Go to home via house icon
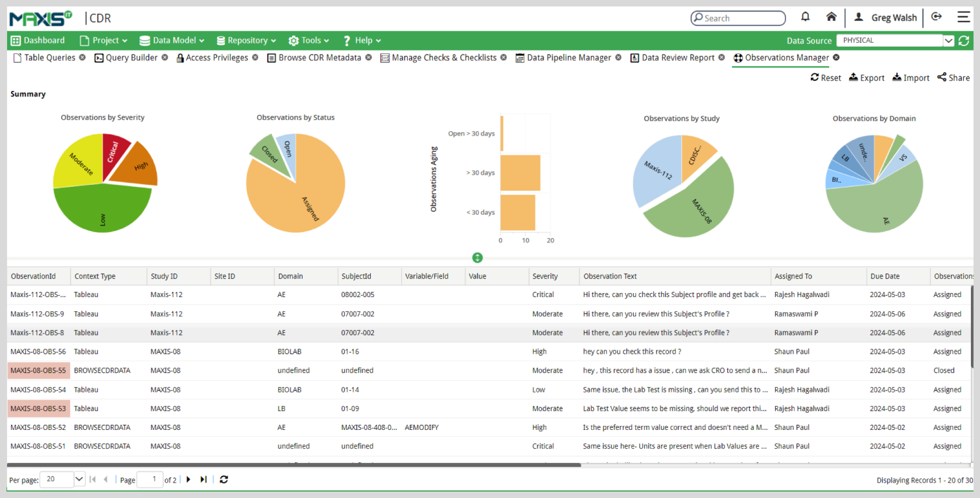Image resolution: width=980 pixels, height=498 pixels. pyautogui.click(x=832, y=17)
